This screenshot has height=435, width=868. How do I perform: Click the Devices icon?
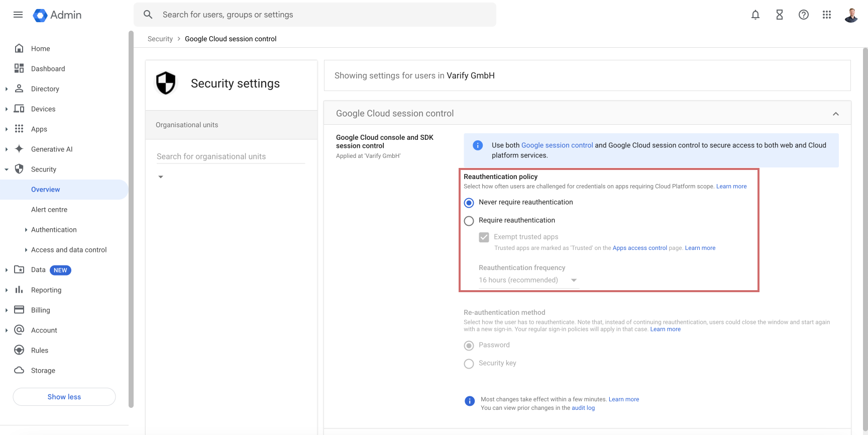coord(19,109)
